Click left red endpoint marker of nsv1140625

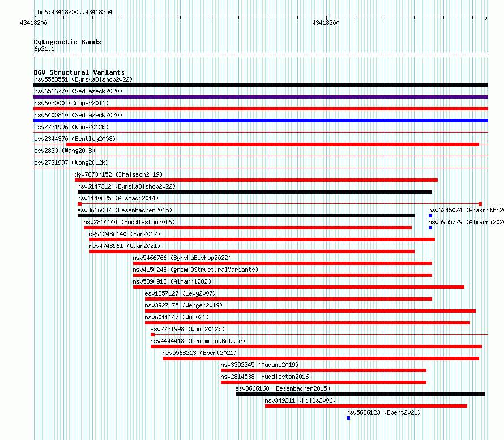coord(79,204)
